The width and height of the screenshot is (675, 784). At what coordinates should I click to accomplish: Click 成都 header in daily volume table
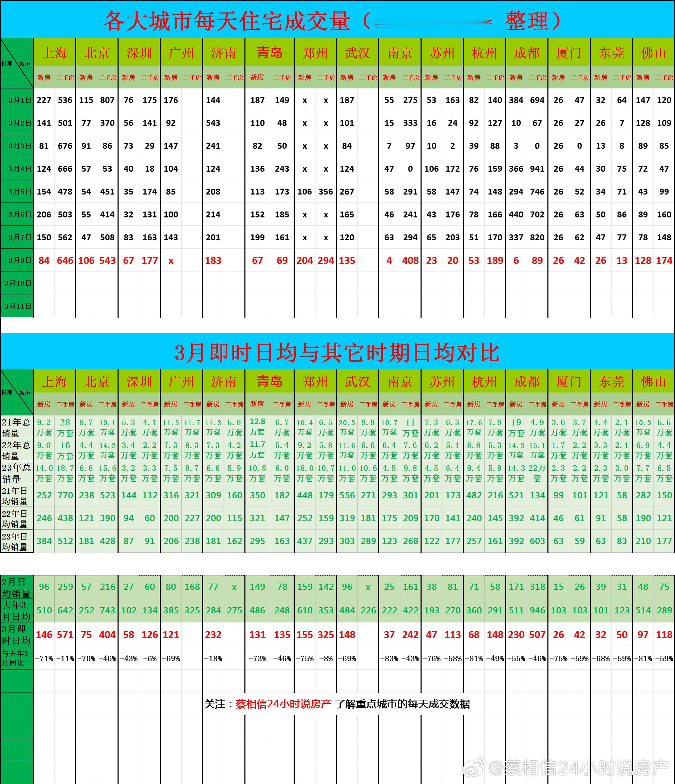click(x=527, y=53)
